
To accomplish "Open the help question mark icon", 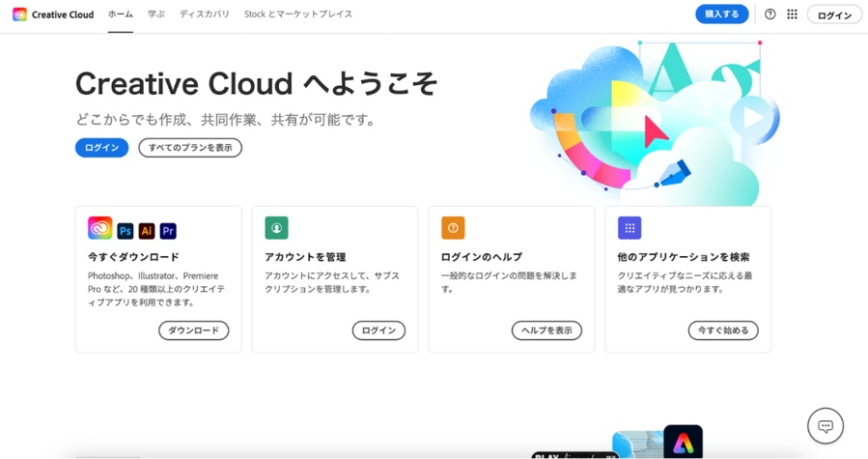I will (x=770, y=14).
